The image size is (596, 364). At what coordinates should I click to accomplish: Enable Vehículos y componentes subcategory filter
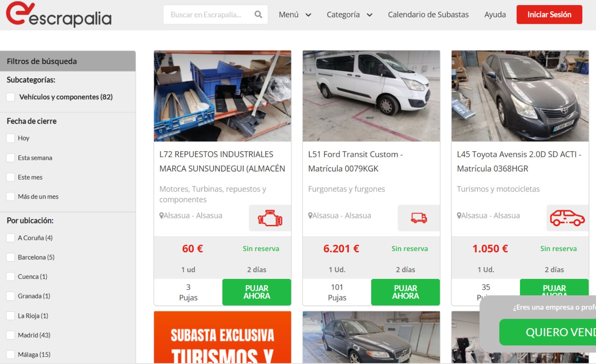[11, 97]
